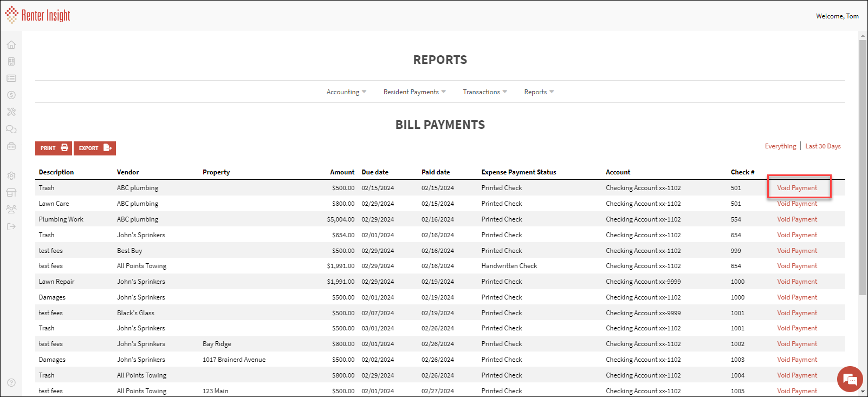Select the 03/01/2024 due date cell

pyautogui.click(x=378, y=328)
